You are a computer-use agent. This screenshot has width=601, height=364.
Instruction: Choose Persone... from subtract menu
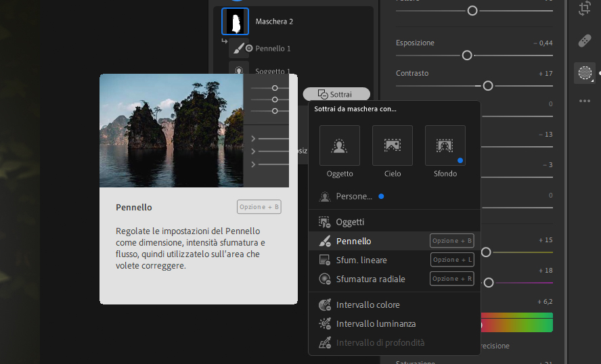coord(354,196)
